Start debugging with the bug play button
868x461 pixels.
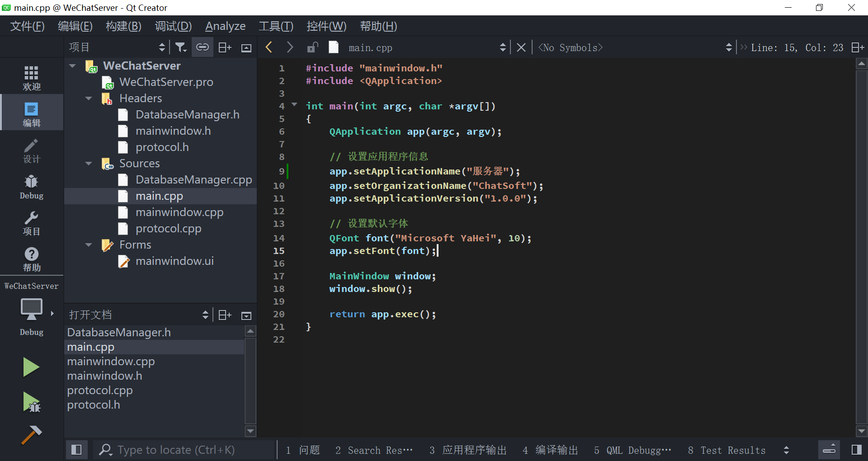tap(31, 402)
